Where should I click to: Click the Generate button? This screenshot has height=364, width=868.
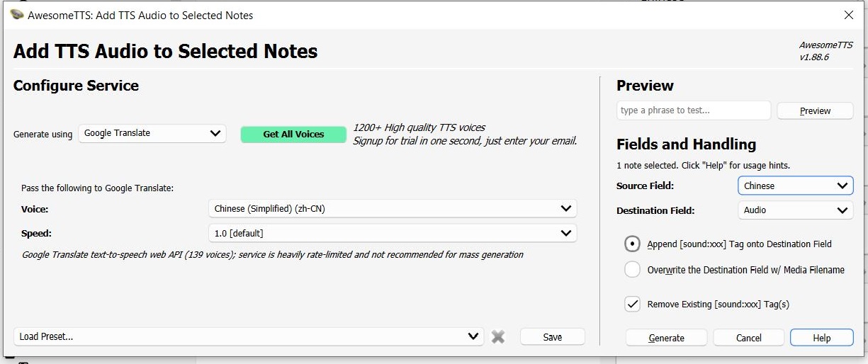coord(667,338)
